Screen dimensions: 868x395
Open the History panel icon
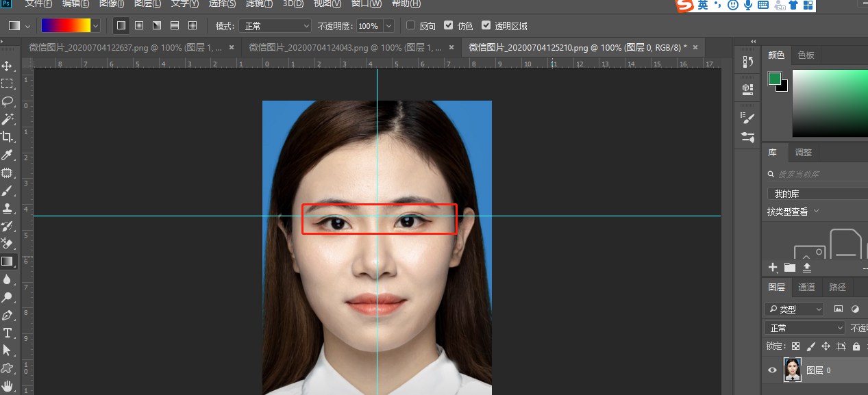tap(747, 62)
